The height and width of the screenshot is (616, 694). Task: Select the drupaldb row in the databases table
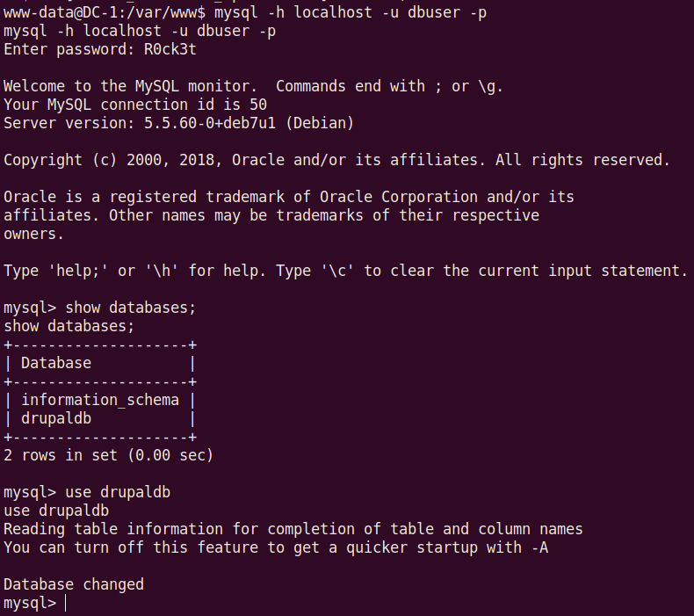click(x=56, y=418)
